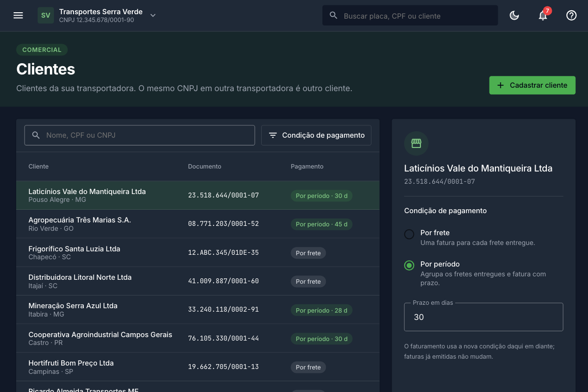
Task: Click the Pagamento column header
Action: (307, 167)
